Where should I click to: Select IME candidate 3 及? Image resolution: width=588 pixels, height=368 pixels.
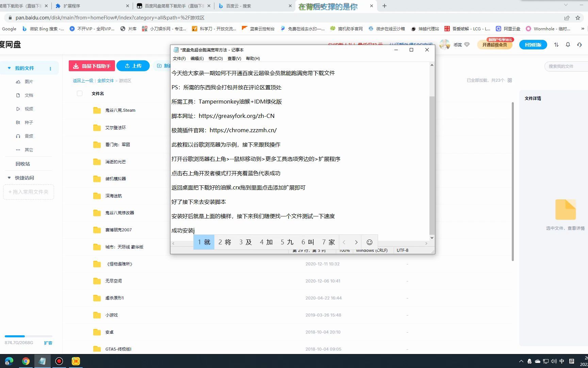pyautogui.click(x=245, y=242)
